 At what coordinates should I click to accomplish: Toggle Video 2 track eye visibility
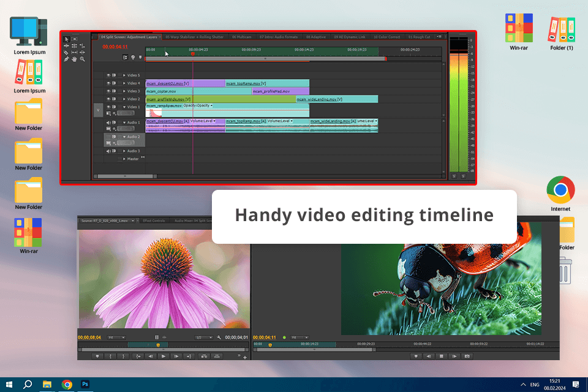pyautogui.click(x=108, y=99)
